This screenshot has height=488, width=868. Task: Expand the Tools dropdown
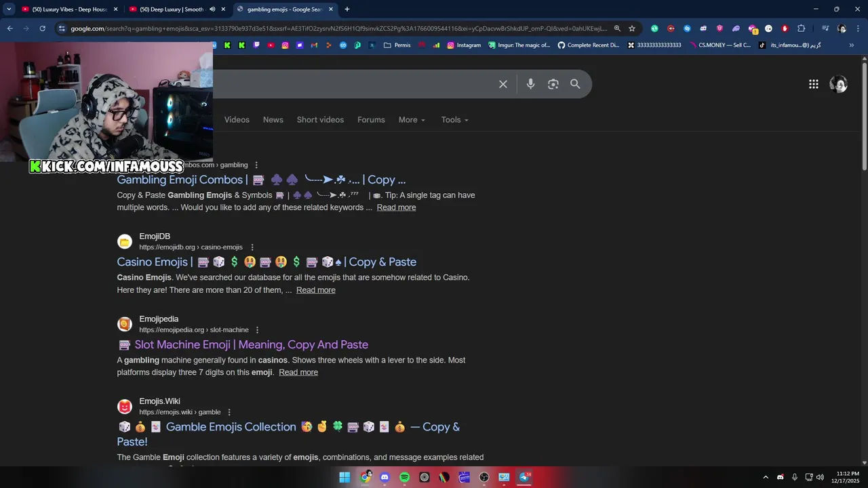(454, 120)
